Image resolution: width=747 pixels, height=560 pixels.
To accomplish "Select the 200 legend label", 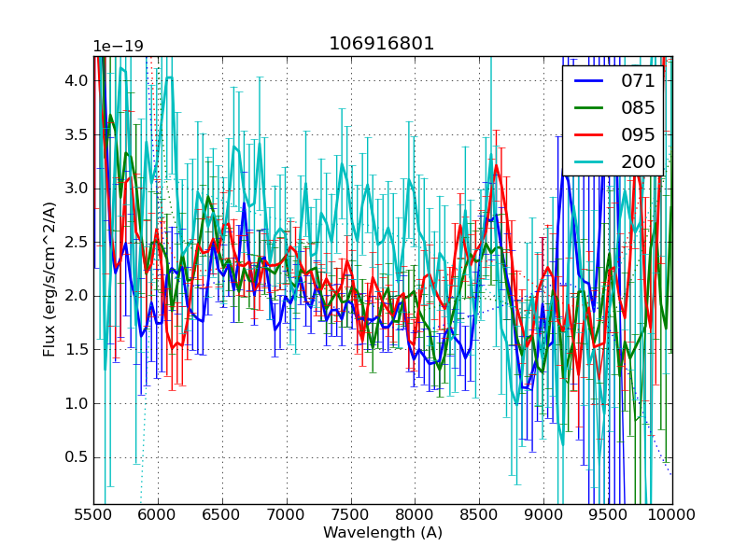I will (638, 162).
